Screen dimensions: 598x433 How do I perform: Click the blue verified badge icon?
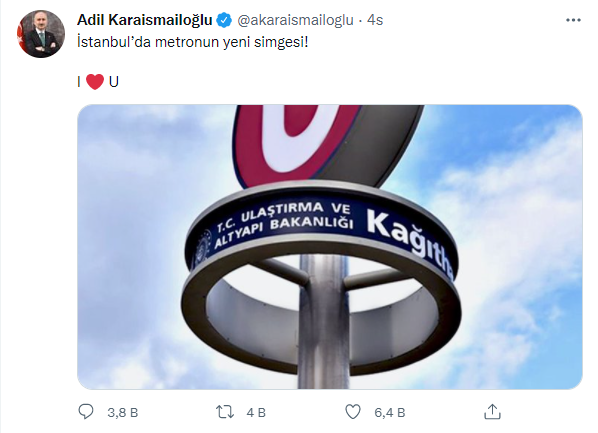(224, 20)
